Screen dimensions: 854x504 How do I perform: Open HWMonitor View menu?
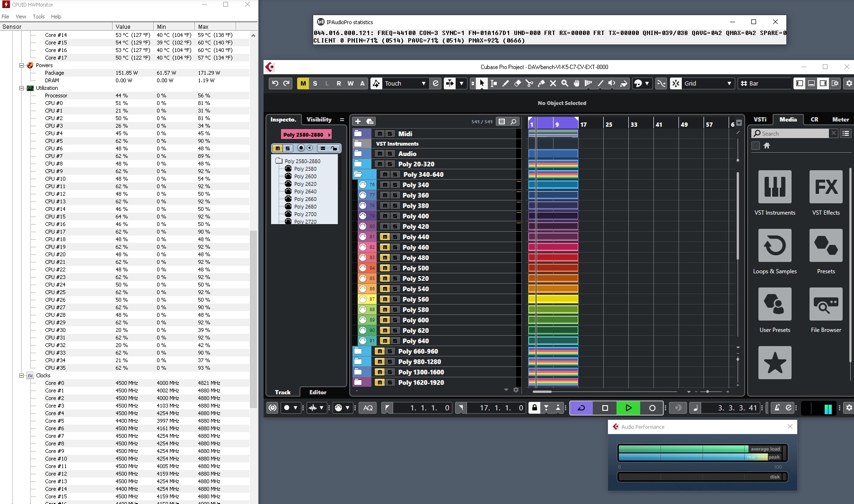[x=21, y=17]
